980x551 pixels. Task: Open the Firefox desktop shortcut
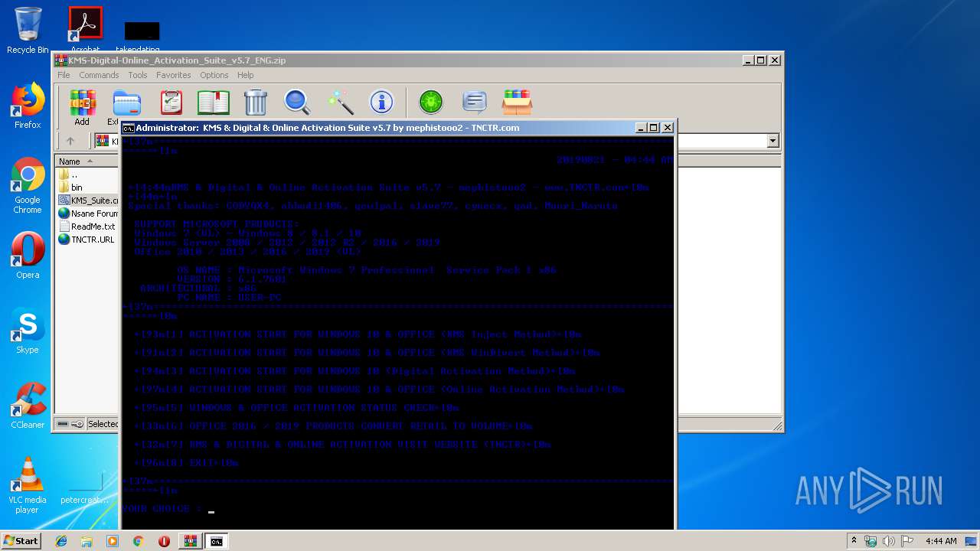[x=28, y=106]
